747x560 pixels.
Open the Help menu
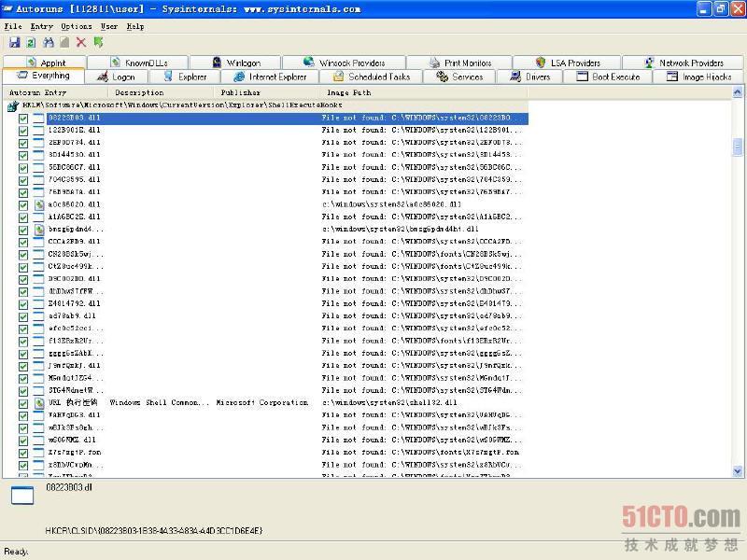click(x=135, y=27)
